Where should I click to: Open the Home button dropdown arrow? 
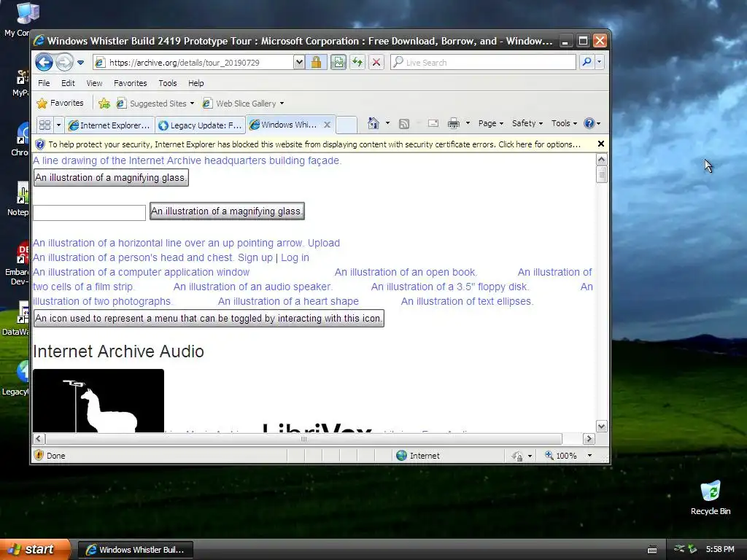tap(387, 123)
